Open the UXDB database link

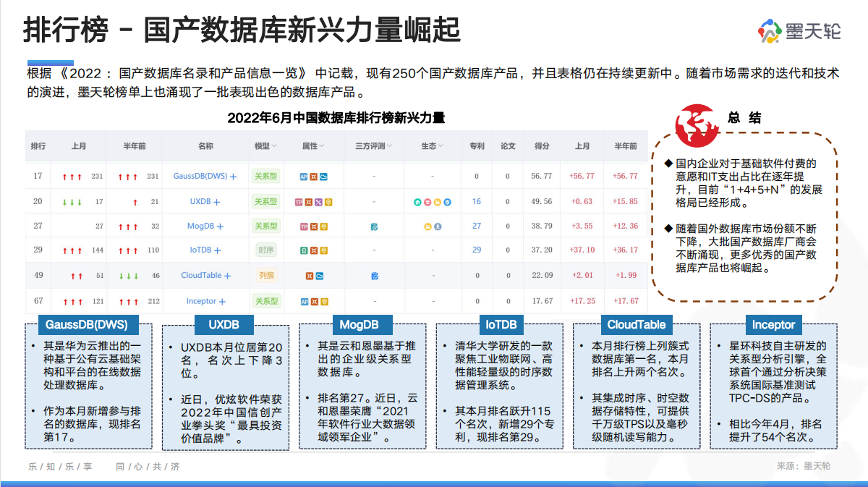pos(200,202)
